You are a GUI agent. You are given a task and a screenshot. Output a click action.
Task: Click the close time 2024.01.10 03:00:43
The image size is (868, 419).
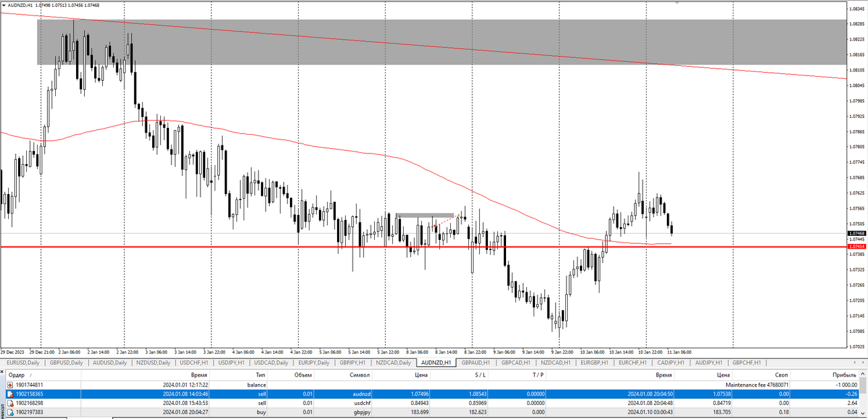(650, 412)
